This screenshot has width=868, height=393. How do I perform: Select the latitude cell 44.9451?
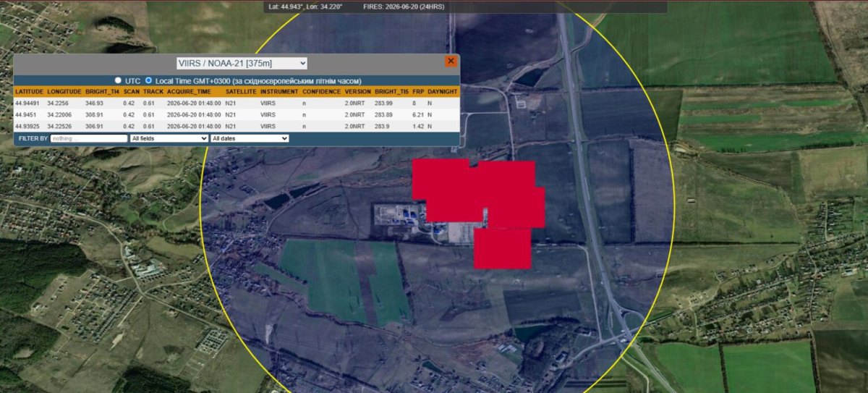coord(26,114)
